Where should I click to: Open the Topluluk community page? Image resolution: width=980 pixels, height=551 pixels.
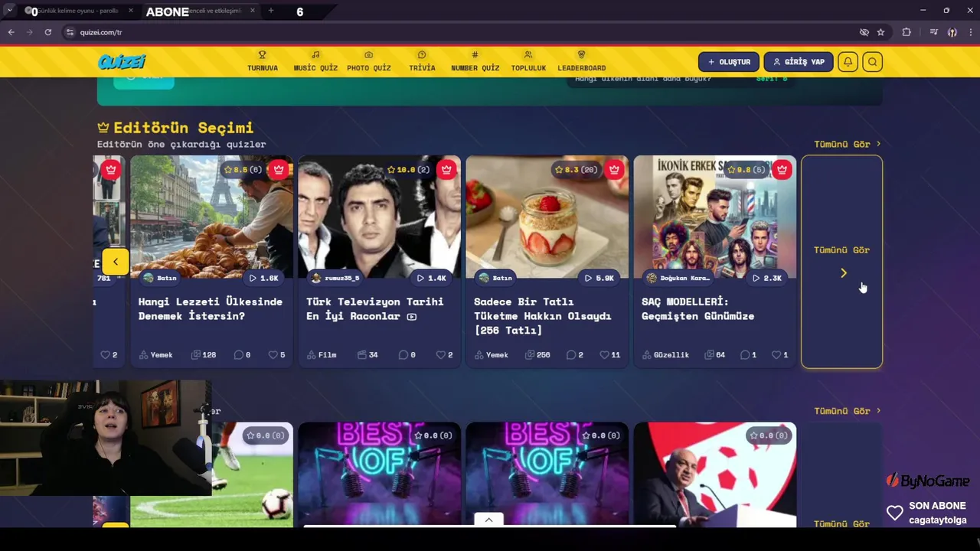coord(528,61)
